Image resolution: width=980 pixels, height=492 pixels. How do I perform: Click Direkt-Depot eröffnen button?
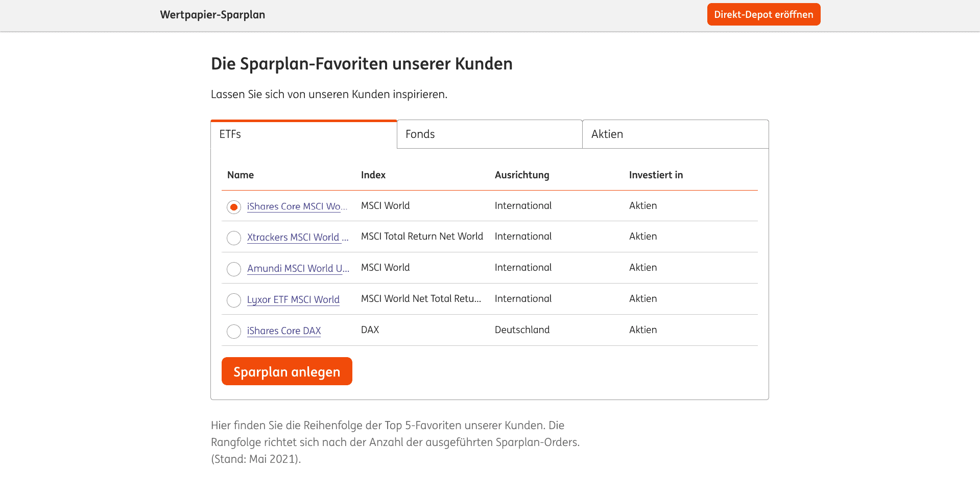[763, 14]
